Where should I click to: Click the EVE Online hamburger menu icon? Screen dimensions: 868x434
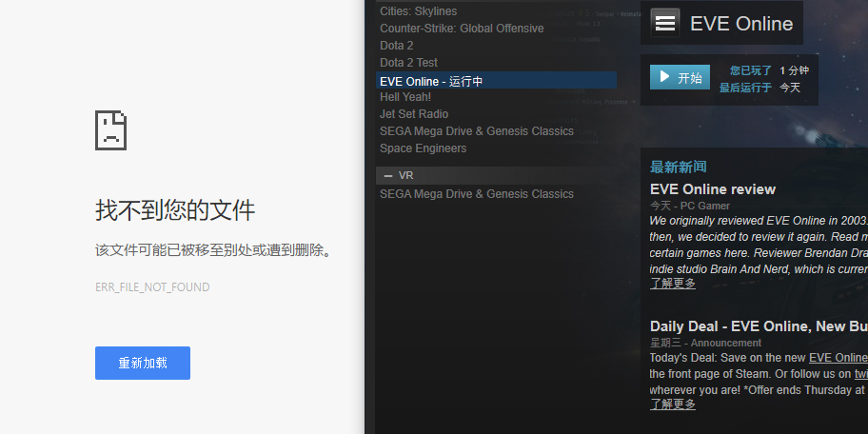point(665,23)
